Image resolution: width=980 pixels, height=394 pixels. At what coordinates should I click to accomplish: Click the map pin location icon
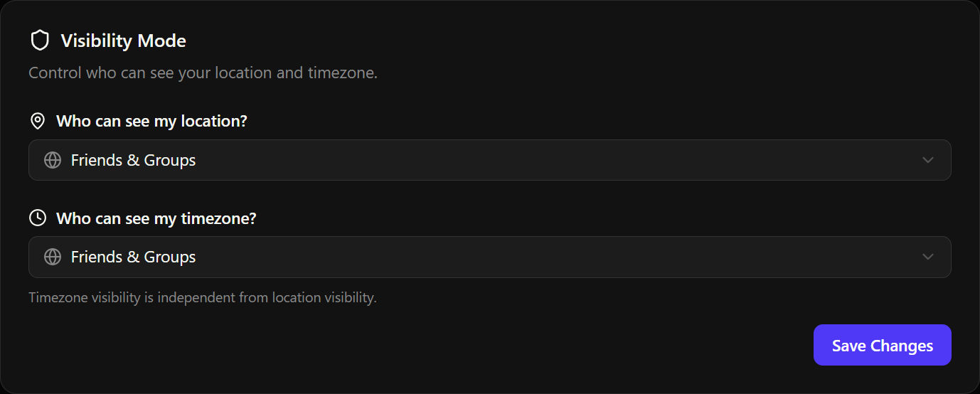coord(38,121)
